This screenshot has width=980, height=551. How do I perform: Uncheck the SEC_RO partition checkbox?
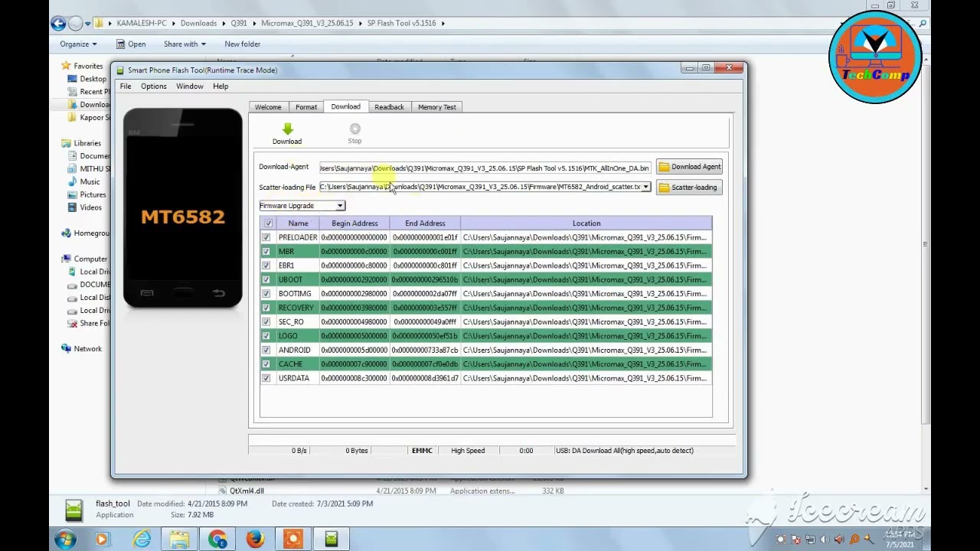pyautogui.click(x=266, y=322)
